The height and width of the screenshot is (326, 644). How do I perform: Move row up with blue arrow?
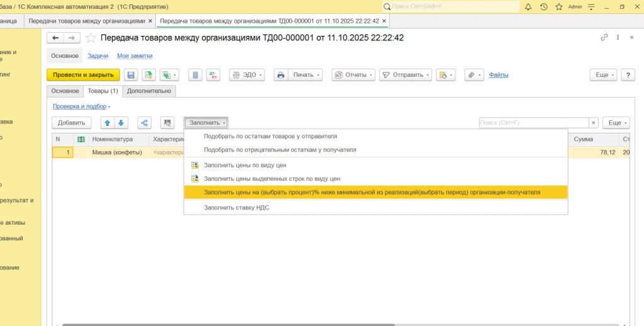(108, 123)
